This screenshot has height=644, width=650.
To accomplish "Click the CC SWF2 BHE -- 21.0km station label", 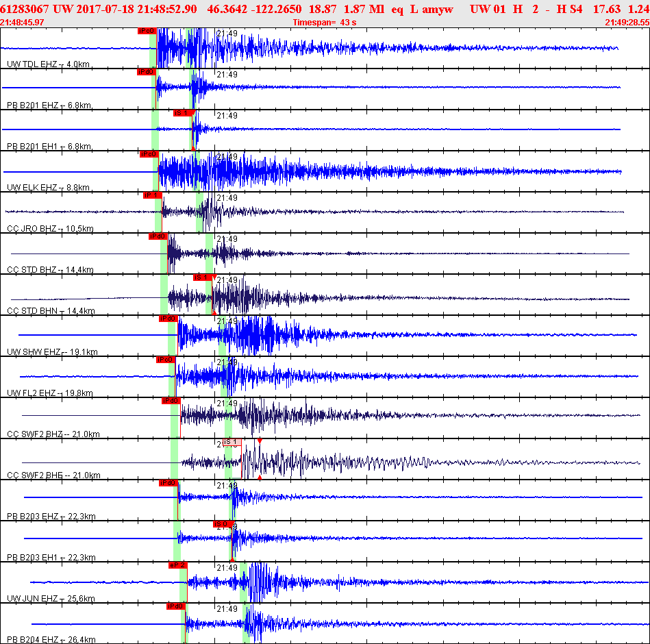I will pos(53,475).
